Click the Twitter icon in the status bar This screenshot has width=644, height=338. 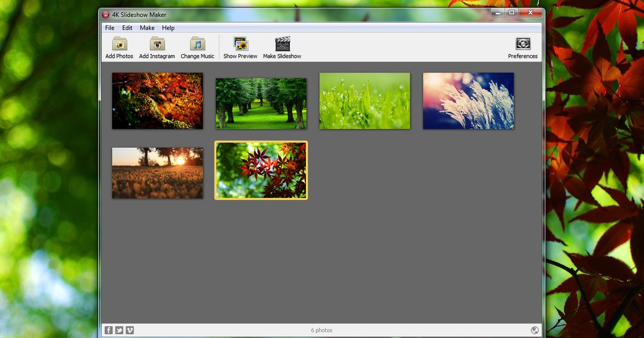pyautogui.click(x=119, y=330)
